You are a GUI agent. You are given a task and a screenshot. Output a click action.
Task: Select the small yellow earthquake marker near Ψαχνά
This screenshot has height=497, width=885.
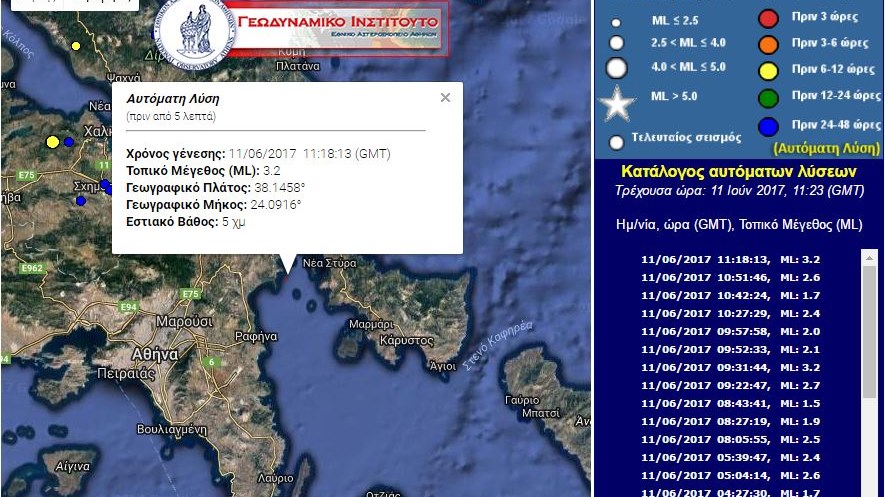tap(76, 46)
